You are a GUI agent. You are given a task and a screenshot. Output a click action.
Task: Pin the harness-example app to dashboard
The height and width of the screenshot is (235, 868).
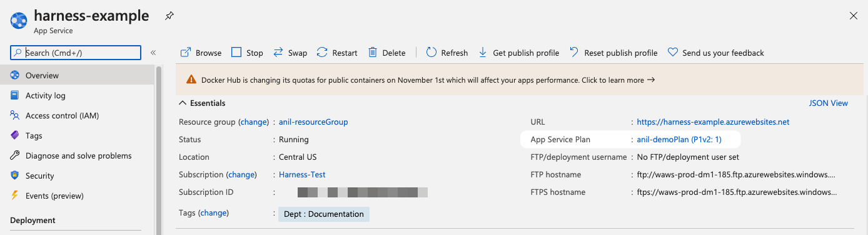(x=169, y=16)
